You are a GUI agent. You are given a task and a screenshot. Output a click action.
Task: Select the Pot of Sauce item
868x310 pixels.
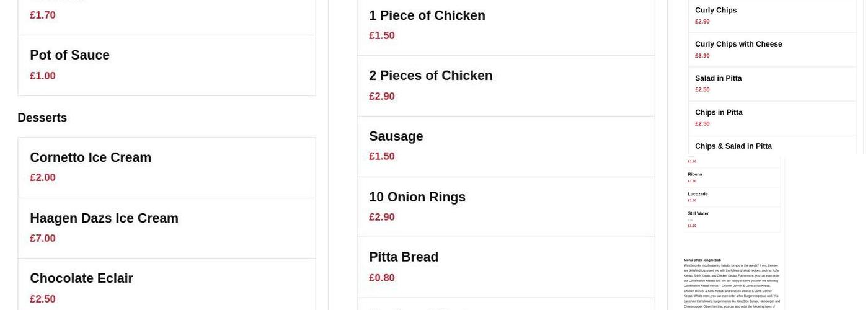(x=69, y=55)
